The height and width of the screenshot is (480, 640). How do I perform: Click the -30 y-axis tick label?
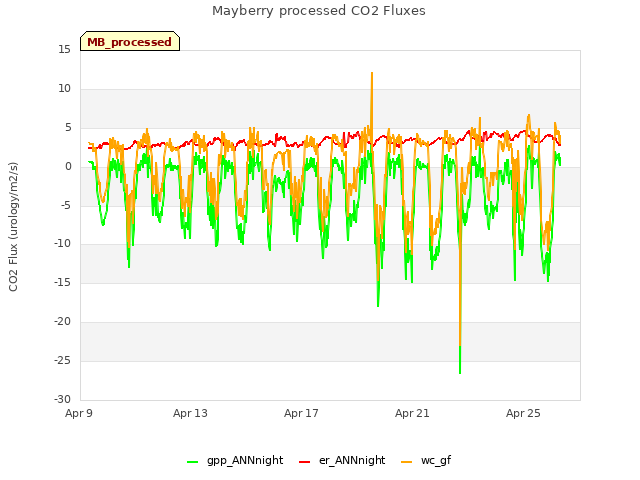(62, 399)
